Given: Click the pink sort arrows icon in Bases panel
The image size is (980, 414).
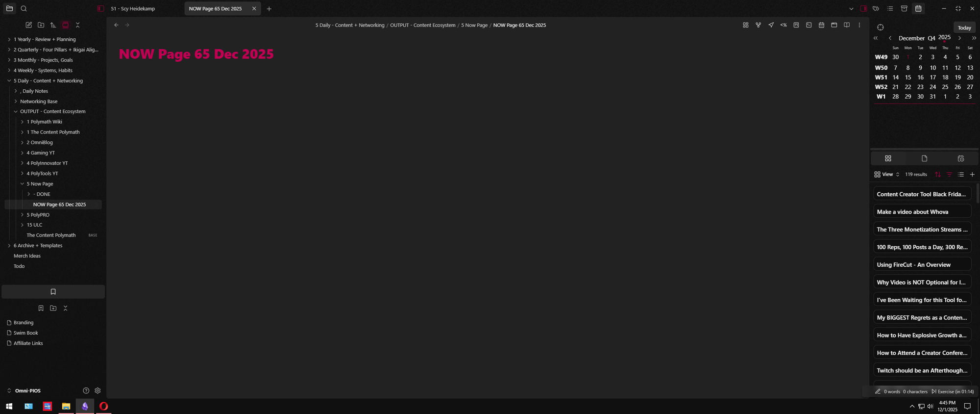Looking at the screenshot, I should (x=937, y=175).
